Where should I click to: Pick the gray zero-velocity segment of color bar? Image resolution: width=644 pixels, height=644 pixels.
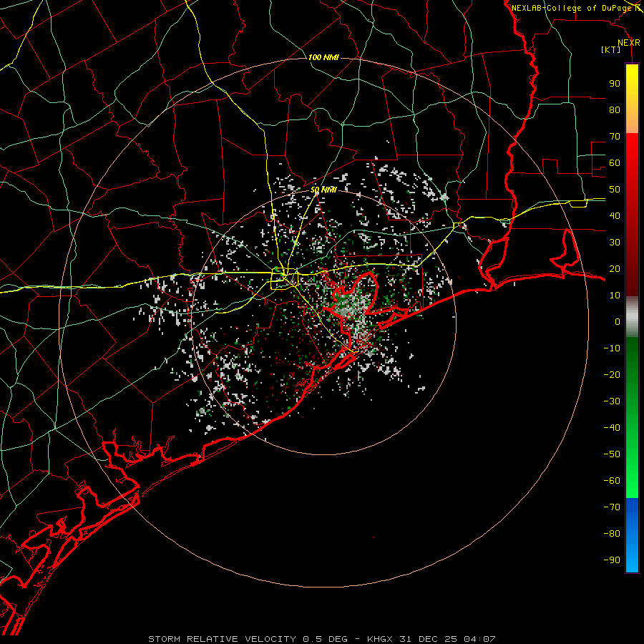point(632,317)
